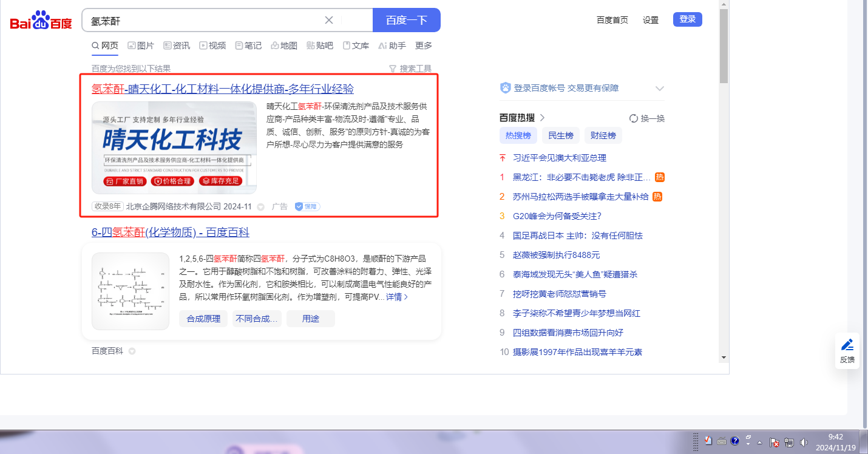This screenshot has width=868, height=454.
Task: Open the Action Center flag icon
Action: 775,442
